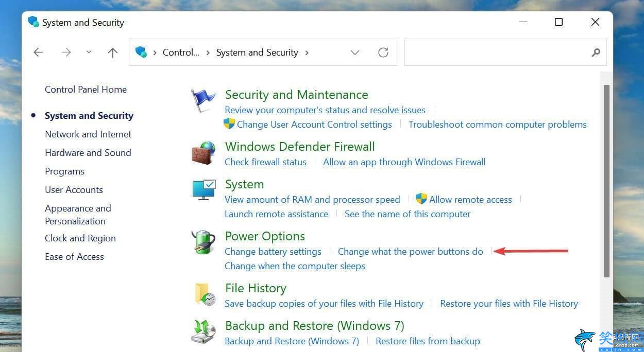Refresh the current Control Panel page
Screen dimensions: 644x352
click(x=383, y=52)
